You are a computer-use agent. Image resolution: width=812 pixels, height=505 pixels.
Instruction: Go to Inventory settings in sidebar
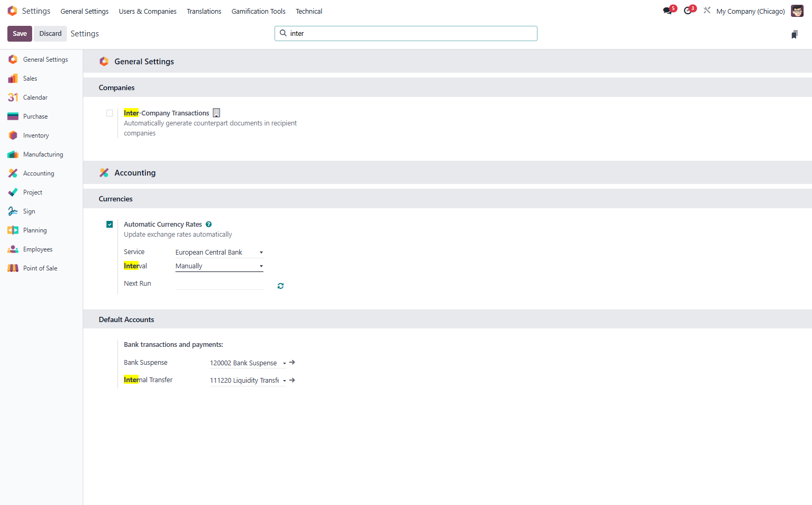(41, 135)
